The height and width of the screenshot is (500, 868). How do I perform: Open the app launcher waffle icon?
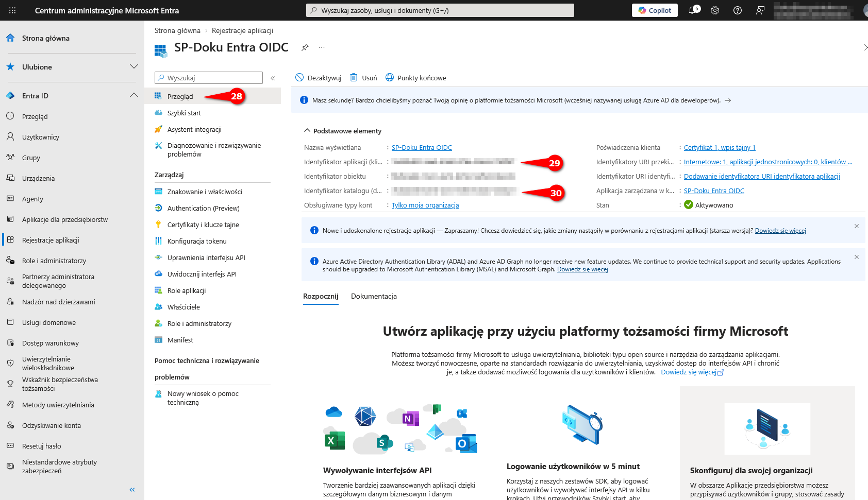click(x=12, y=10)
